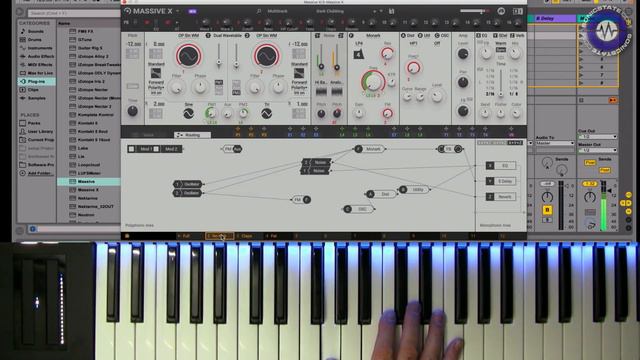Select Guitar Rig 5 in the browser list

pos(89,48)
